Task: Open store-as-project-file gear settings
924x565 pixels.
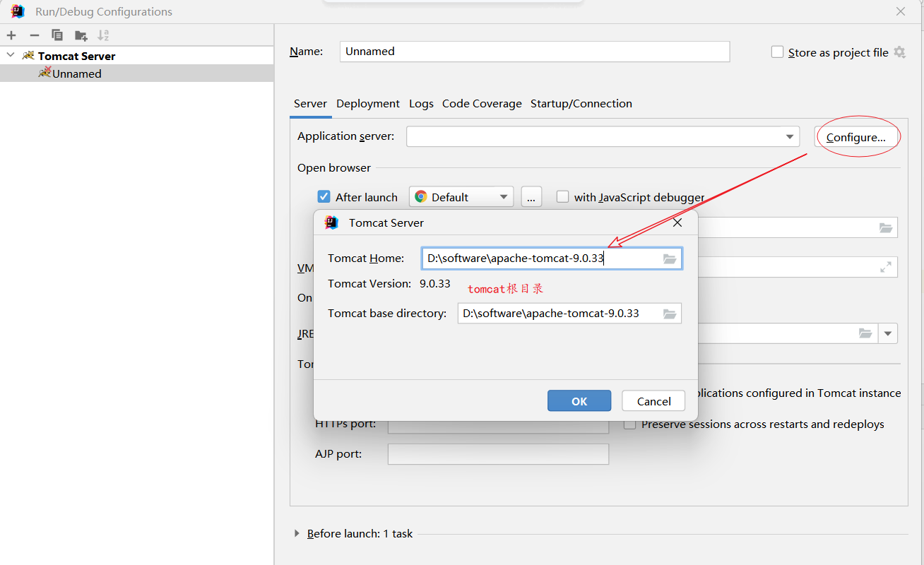Action: [x=899, y=52]
